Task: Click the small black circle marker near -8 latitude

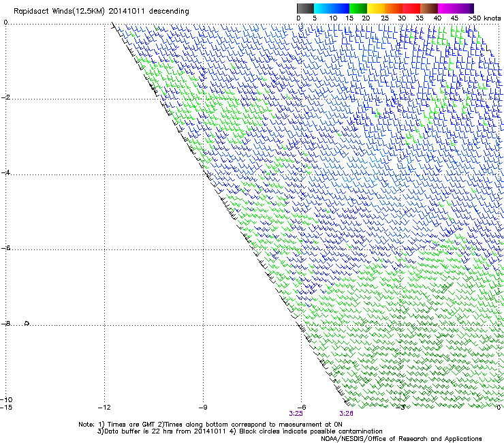Action: [x=27, y=323]
